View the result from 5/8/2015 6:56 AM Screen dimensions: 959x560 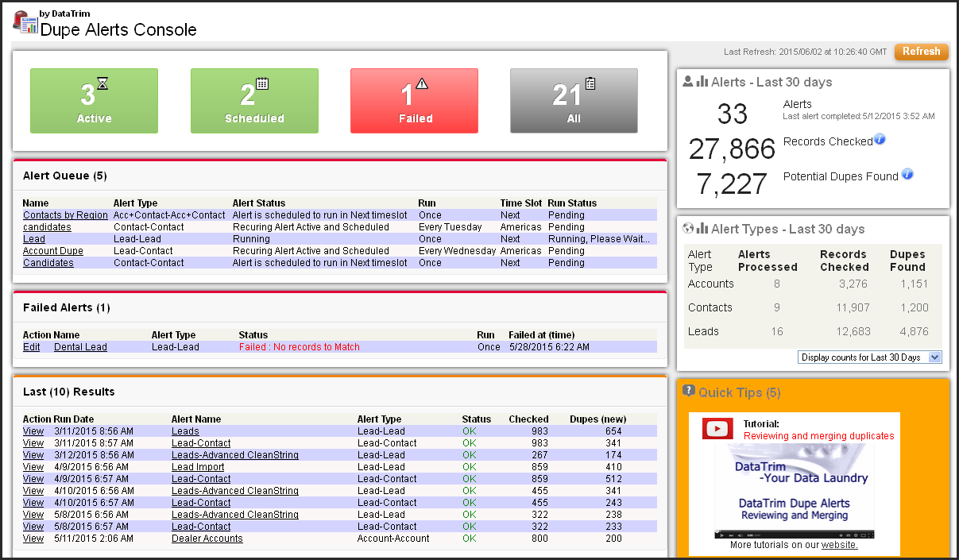coord(33,515)
